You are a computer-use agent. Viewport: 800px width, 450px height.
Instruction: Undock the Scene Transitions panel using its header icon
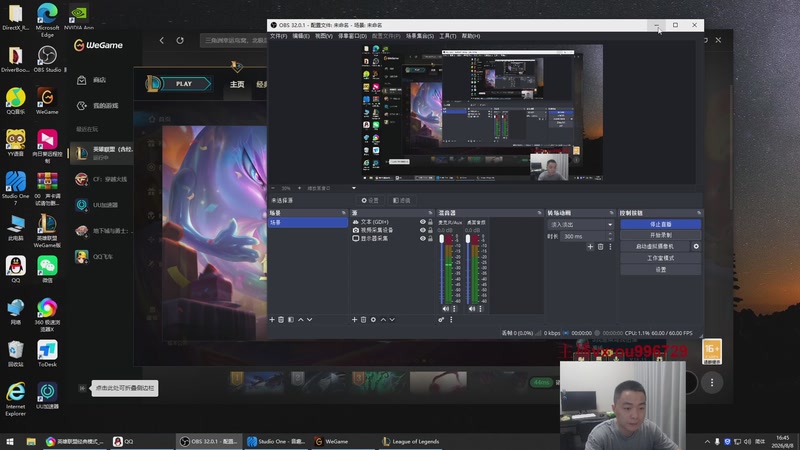pos(611,213)
